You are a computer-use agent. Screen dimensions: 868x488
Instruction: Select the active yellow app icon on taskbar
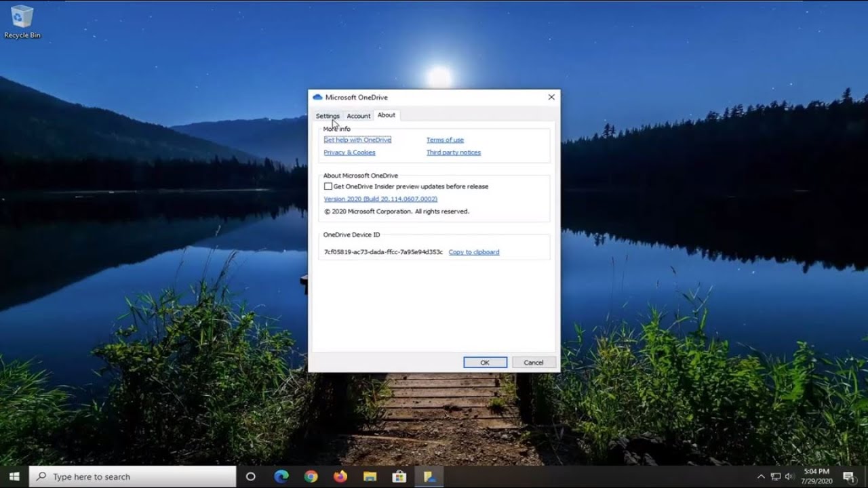(429, 476)
